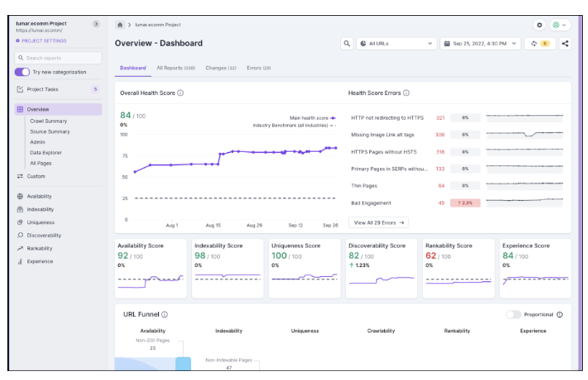Switch to the Dashboard tab
588x380 pixels.
132,68
